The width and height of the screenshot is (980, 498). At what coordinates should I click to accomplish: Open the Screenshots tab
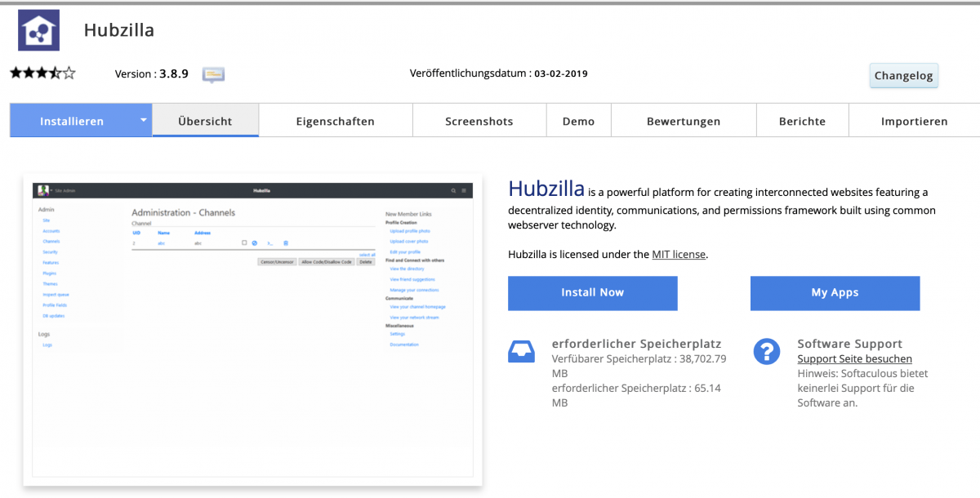click(x=479, y=120)
